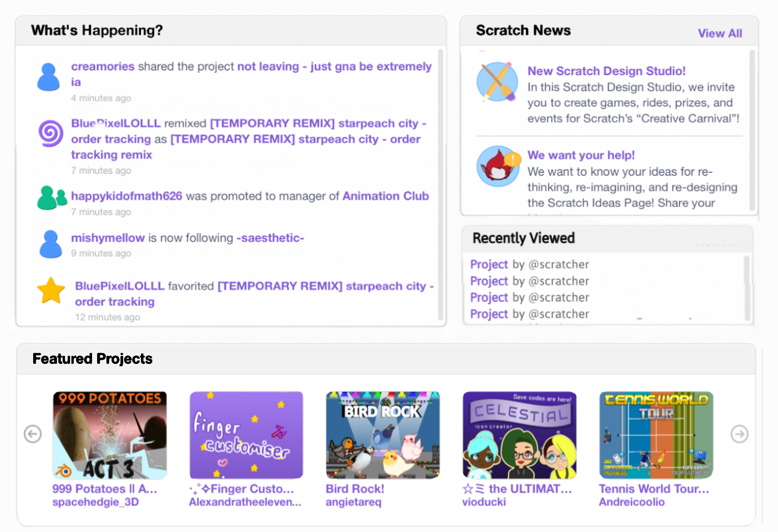Image resolution: width=778 pixels, height=532 pixels.
Task: Select the Bird Rock! project thumbnail
Action: (382, 435)
